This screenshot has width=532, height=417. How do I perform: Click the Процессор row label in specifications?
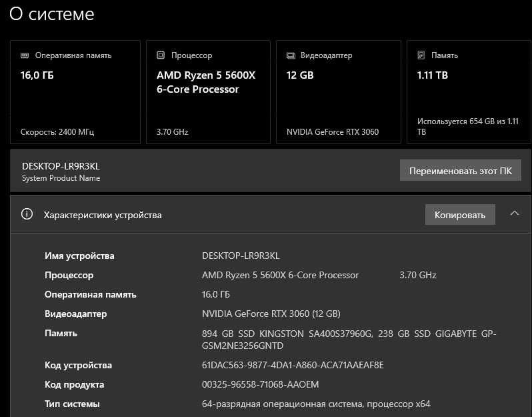pyautogui.click(x=69, y=275)
